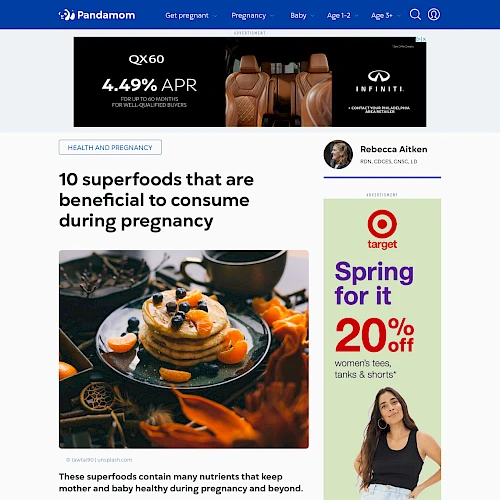This screenshot has width=500, height=500.
Task: Expand the Pregnancy menu chevron
Action: [x=272, y=16]
